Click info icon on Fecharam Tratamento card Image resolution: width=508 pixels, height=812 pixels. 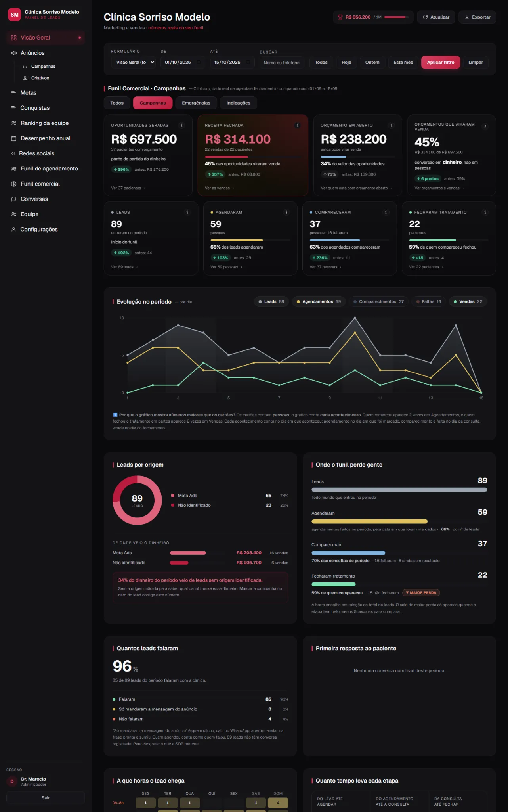tap(485, 212)
